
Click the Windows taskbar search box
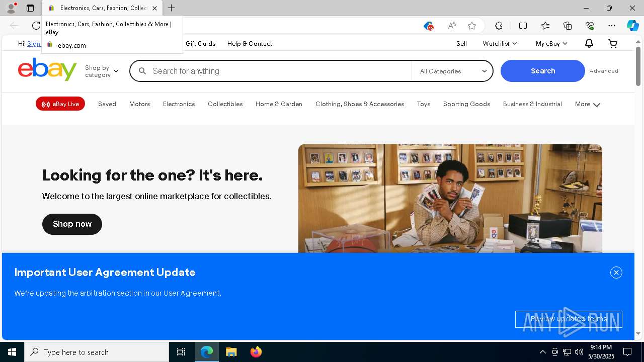[97, 352]
